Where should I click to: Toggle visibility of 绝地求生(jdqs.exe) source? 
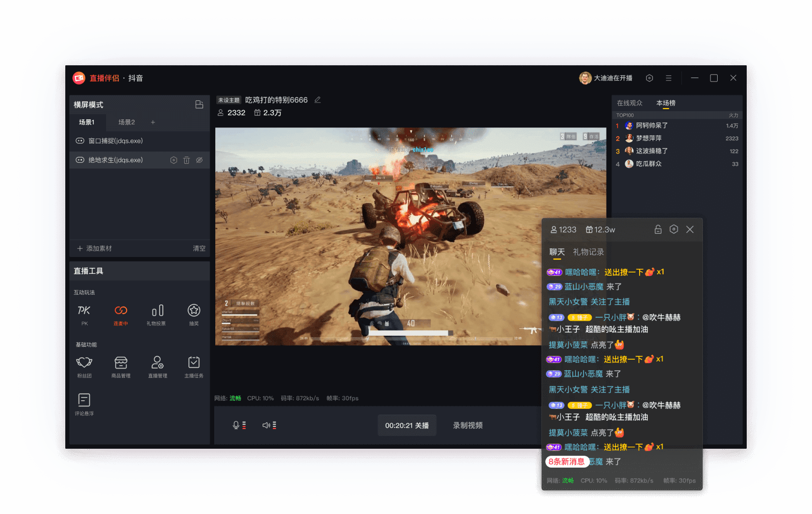pyautogui.click(x=199, y=160)
